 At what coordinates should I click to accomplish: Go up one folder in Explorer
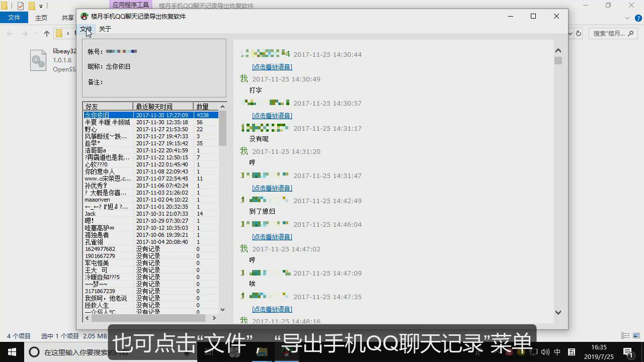pyautogui.click(x=47, y=34)
